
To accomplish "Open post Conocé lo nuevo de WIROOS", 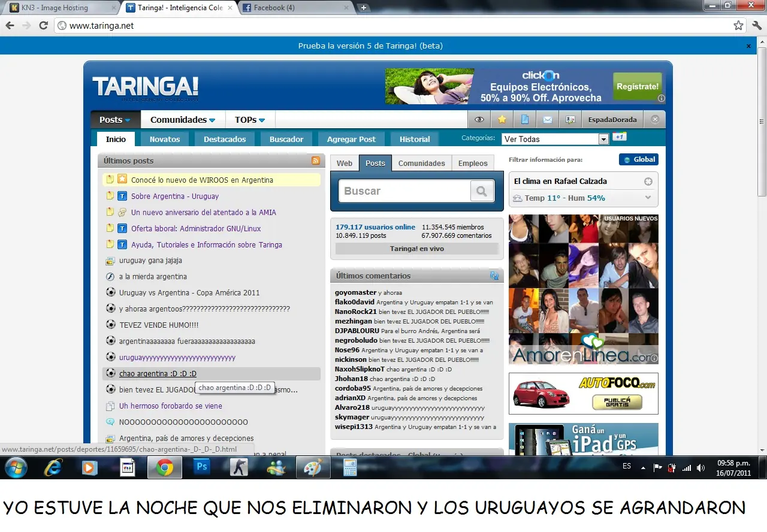I will click(202, 180).
